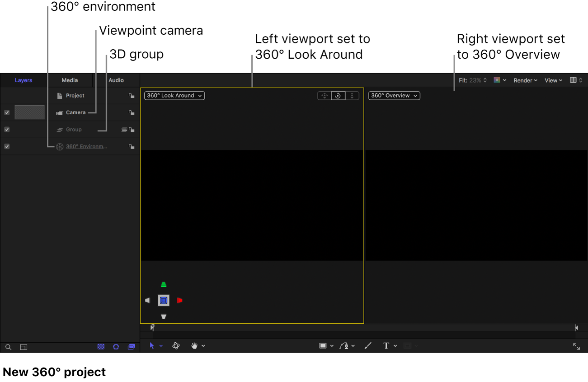Open the Audio tab
Viewport: 588px width, 382px height.
tap(116, 80)
